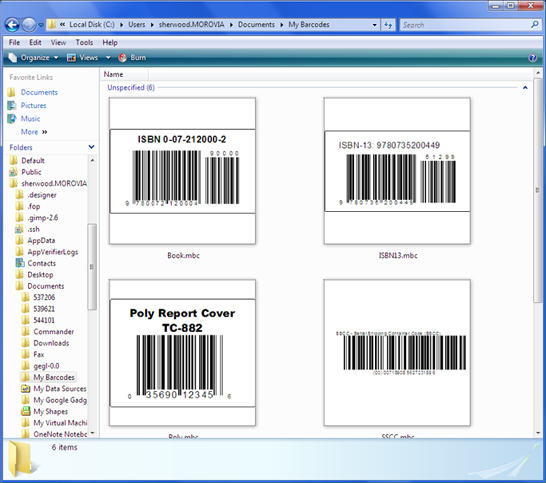This screenshot has width=546, height=483.
Task: Select the 539621 folder
Action: [x=44, y=309]
